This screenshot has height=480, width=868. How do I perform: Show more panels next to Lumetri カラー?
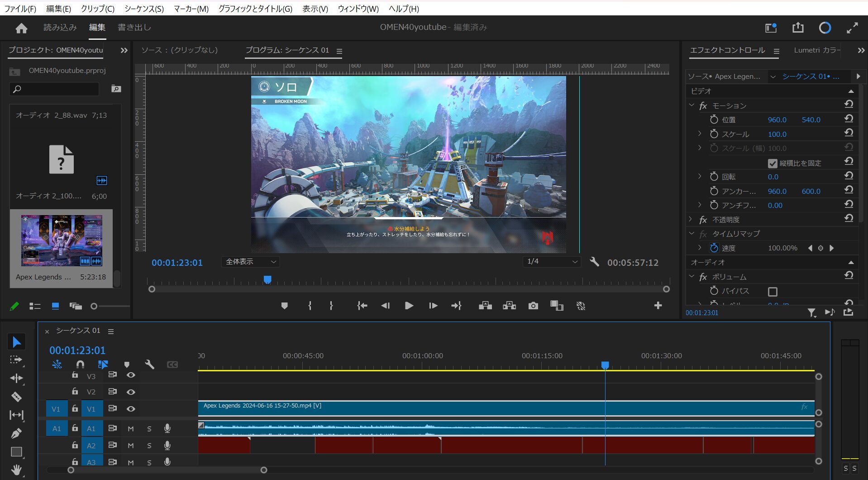pos(860,50)
